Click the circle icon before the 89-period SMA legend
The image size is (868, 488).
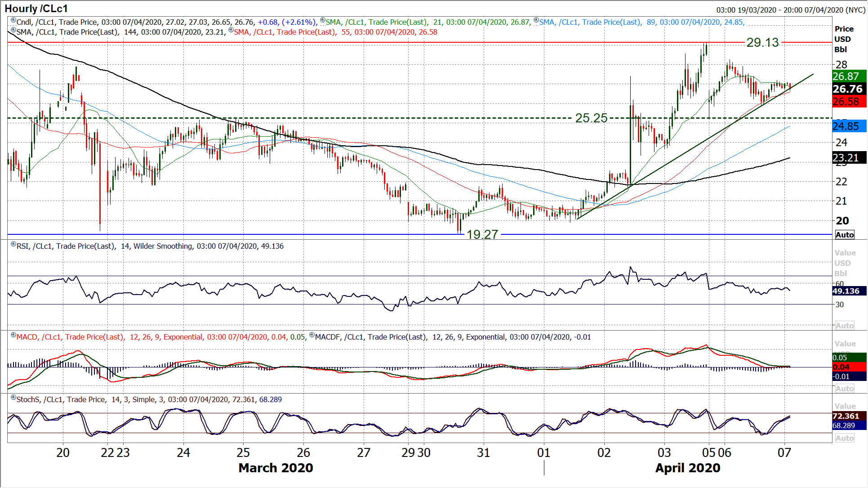[536, 21]
